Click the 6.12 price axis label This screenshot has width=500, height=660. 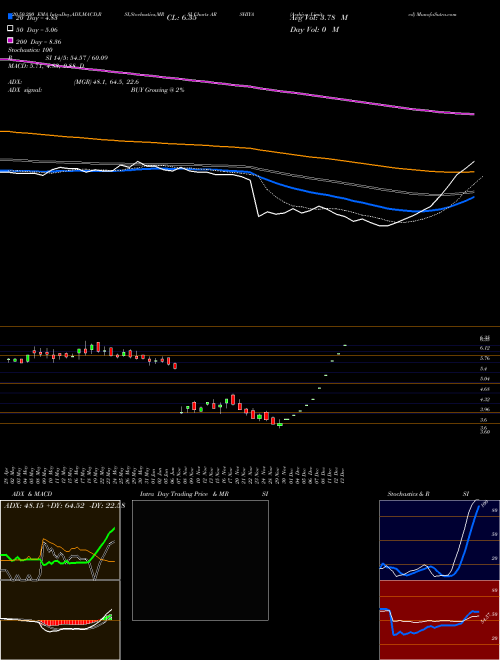[485, 348]
